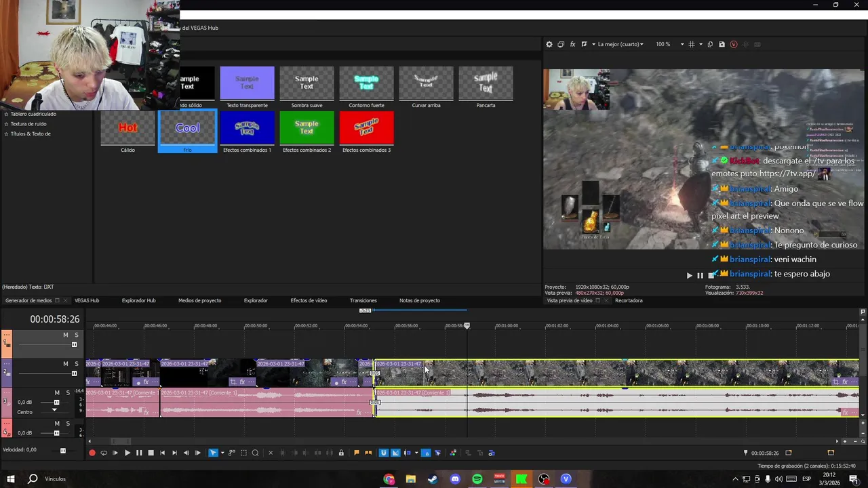Click the red circled V icon in preview toolbar

(x=734, y=44)
